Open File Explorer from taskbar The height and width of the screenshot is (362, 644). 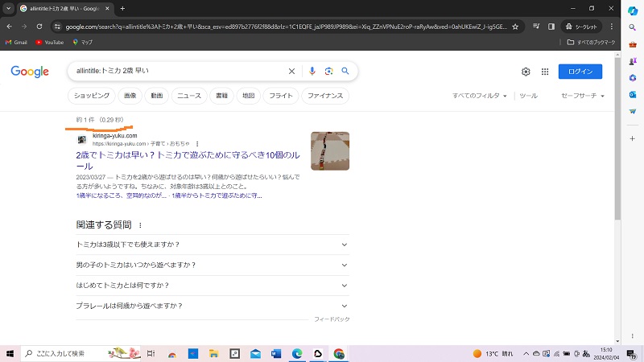tap(213, 353)
